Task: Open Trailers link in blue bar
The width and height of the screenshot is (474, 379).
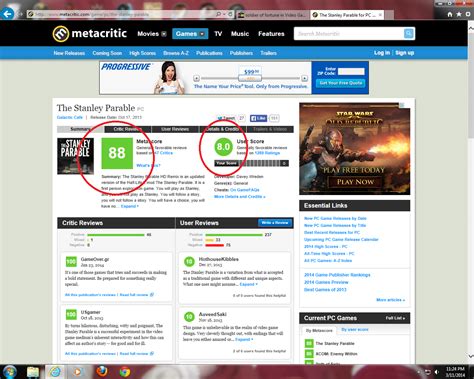Action: [268, 53]
